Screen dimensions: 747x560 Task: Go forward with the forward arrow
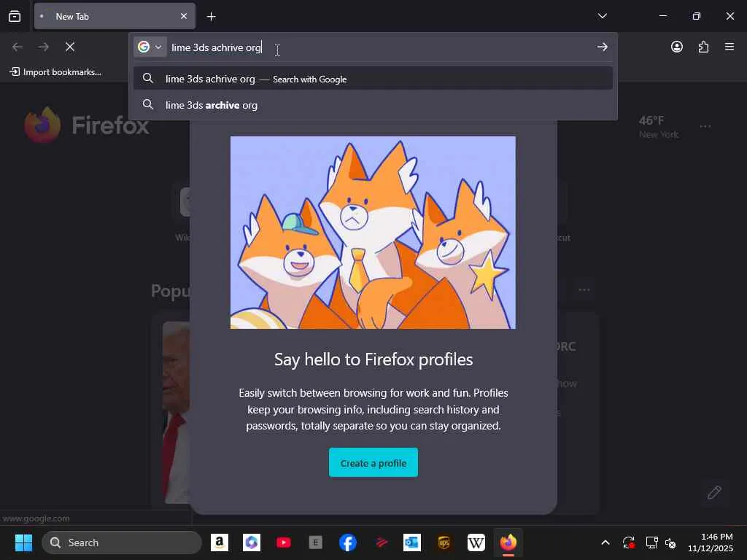(43, 47)
